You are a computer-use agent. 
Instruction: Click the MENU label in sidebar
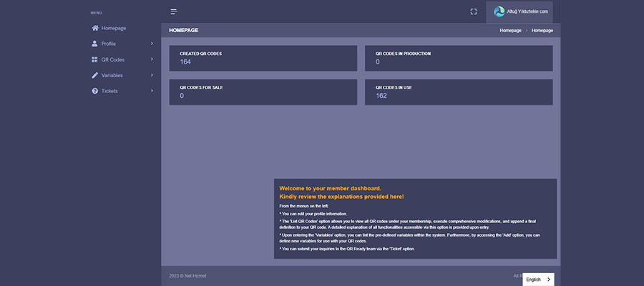(x=97, y=13)
